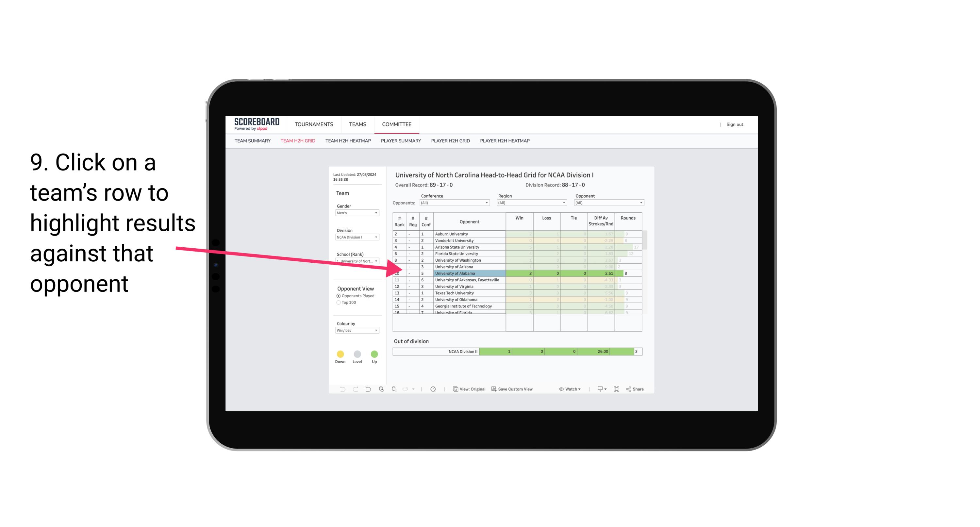Click the fullscreen/expand icon in toolbar
Screen dimensions: 980x527
[x=617, y=390]
